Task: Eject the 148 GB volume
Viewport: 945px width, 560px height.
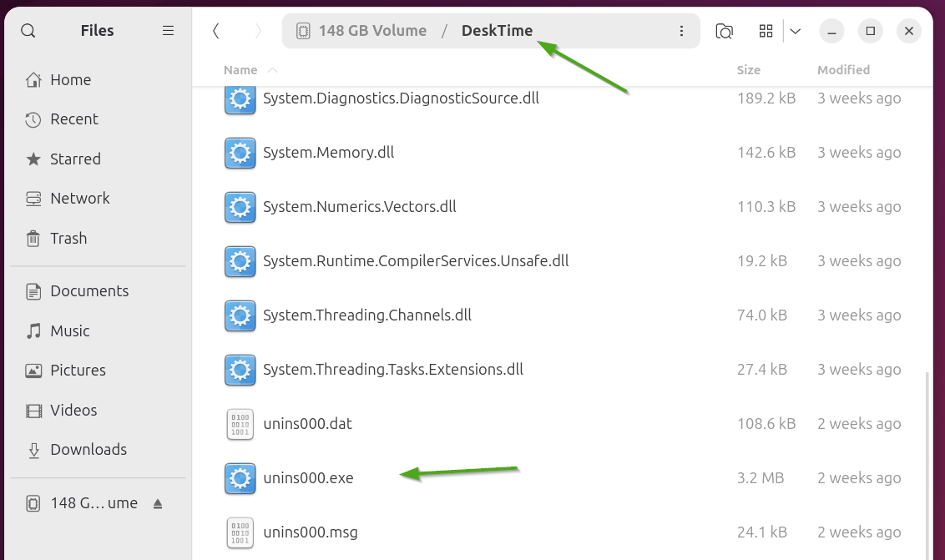Action: pyautogui.click(x=158, y=503)
